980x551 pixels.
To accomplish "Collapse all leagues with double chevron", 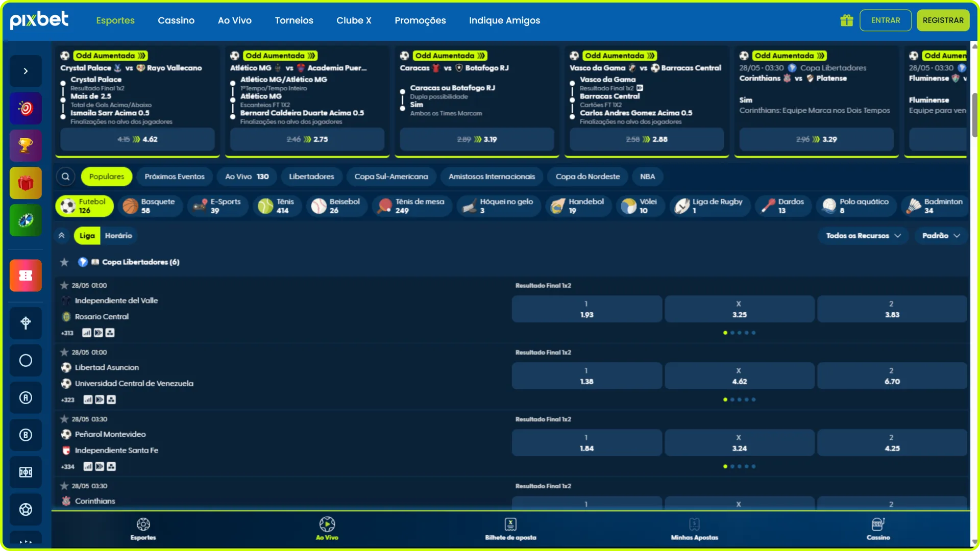I will (x=61, y=236).
